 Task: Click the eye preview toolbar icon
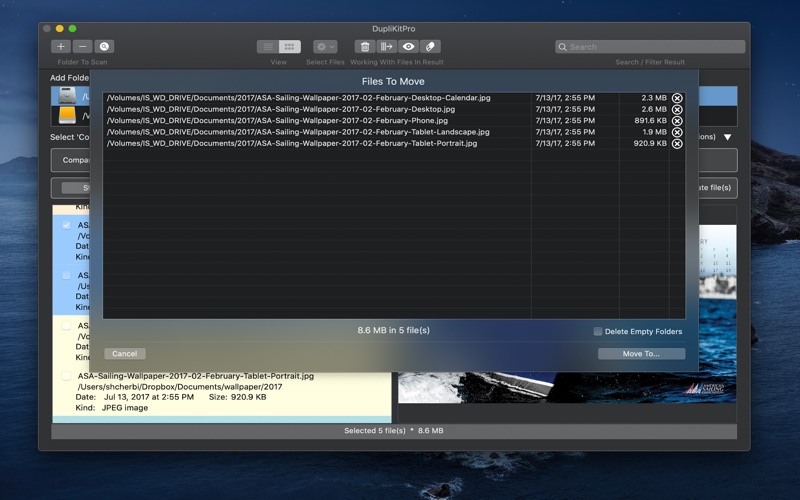[x=408, y=46]
